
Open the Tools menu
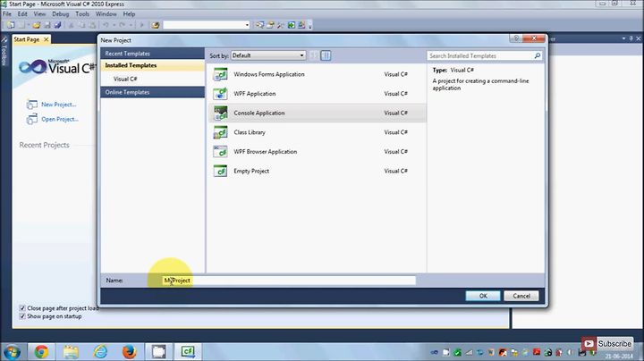click(82, 14)
